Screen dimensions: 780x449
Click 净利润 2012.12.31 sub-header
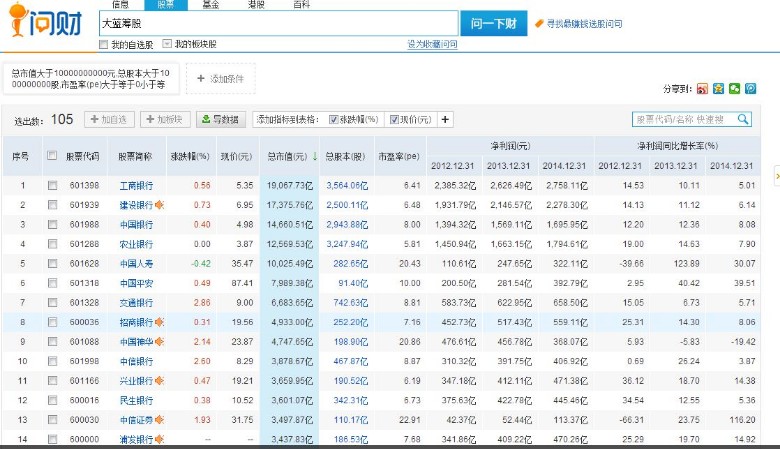coord(453,166)
